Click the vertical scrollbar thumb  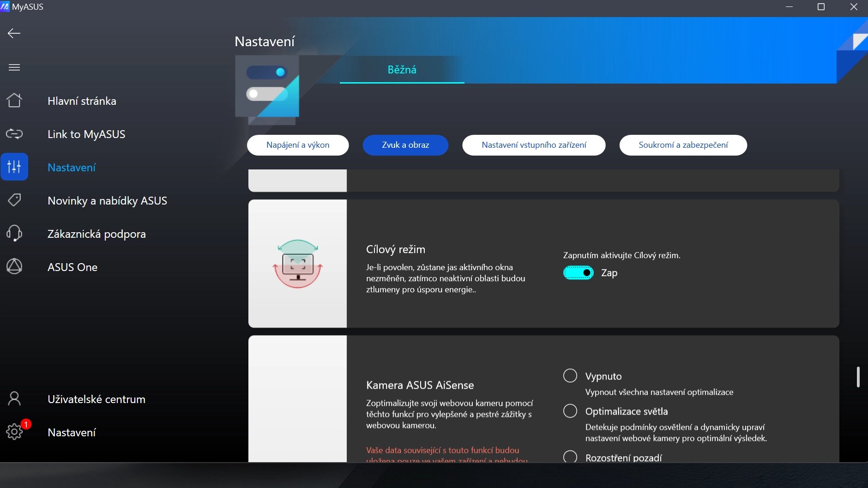click(x=858, y=377)
